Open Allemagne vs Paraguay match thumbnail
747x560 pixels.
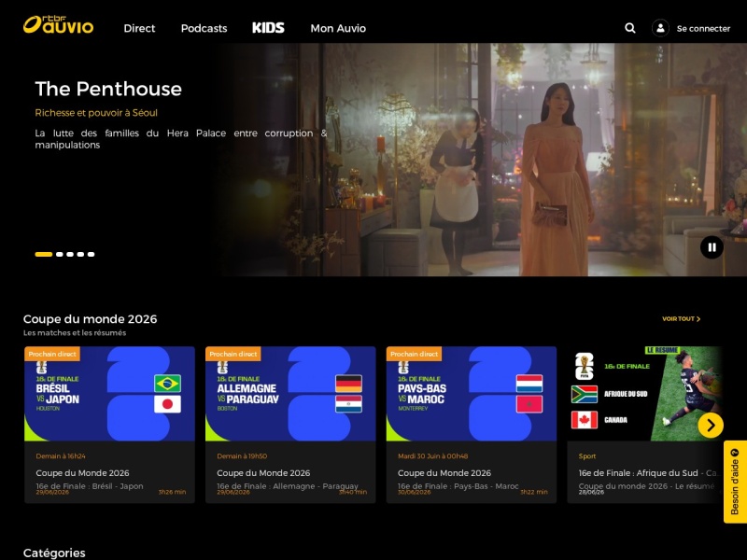click(x=290, y=394)
